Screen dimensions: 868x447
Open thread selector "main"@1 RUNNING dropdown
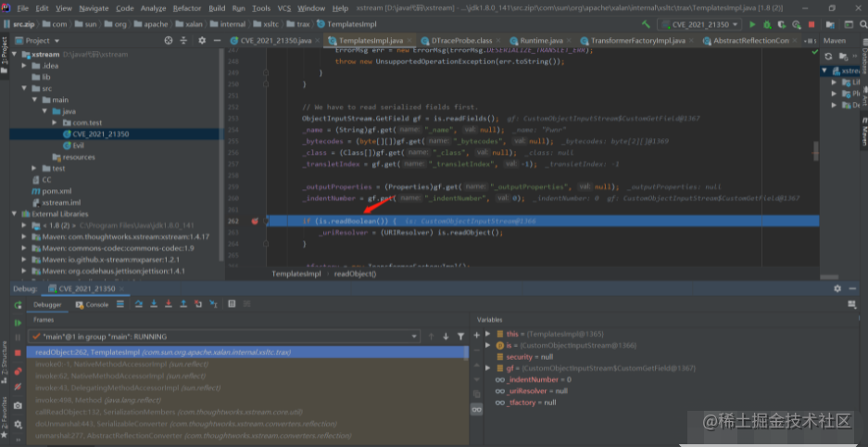pos(223,337)
